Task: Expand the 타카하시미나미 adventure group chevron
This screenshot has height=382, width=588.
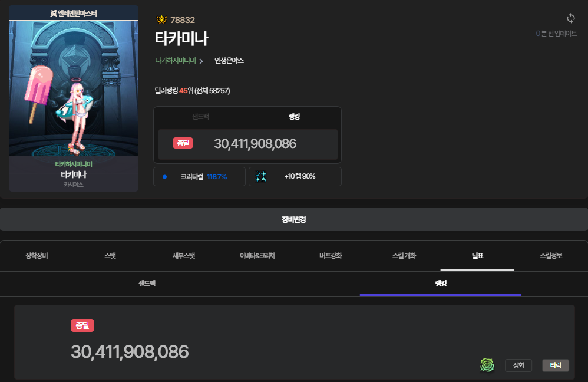Action: pos(201,61)
